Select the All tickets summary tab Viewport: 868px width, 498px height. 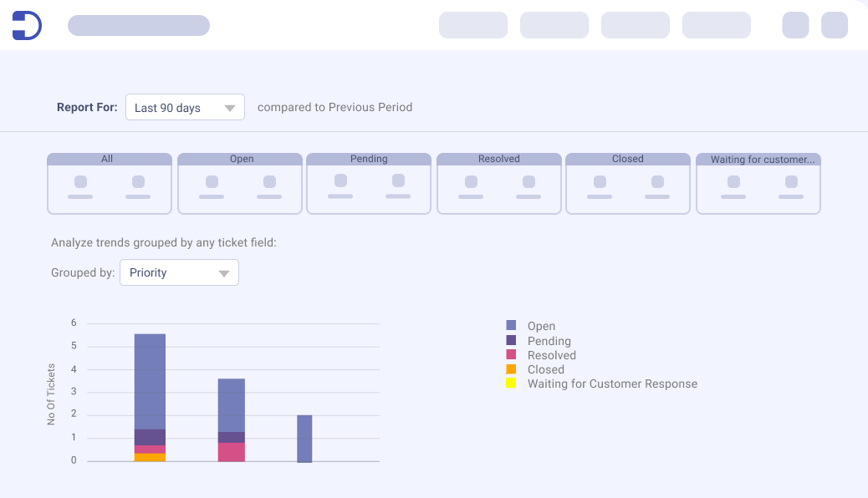click(x=109, y=183)
